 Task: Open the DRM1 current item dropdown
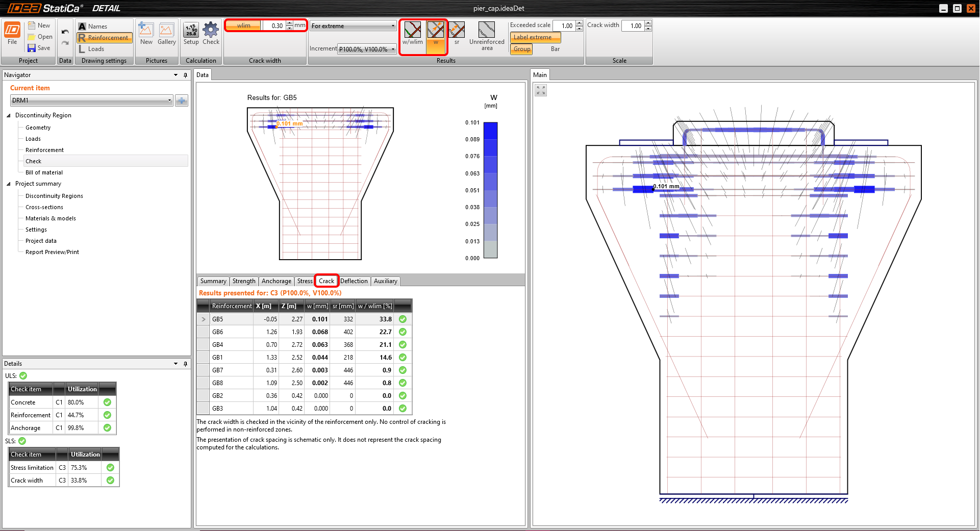[x=92, y=100]
